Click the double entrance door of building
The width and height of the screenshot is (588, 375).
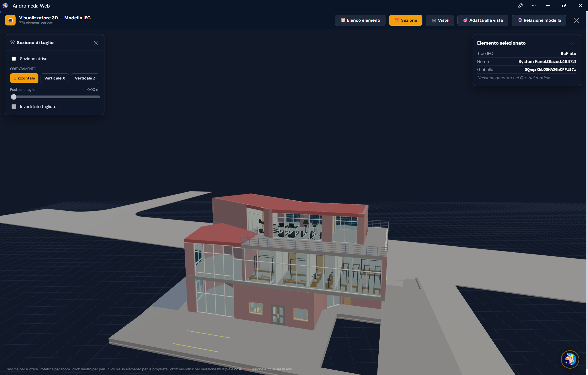pos(278,315)
